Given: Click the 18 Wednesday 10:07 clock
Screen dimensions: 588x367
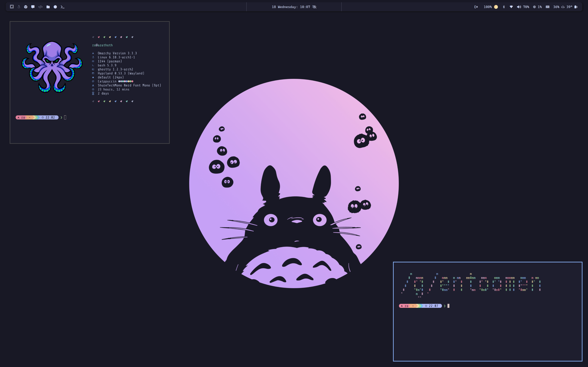Looking at the screenshot, I should click(291, 7).
